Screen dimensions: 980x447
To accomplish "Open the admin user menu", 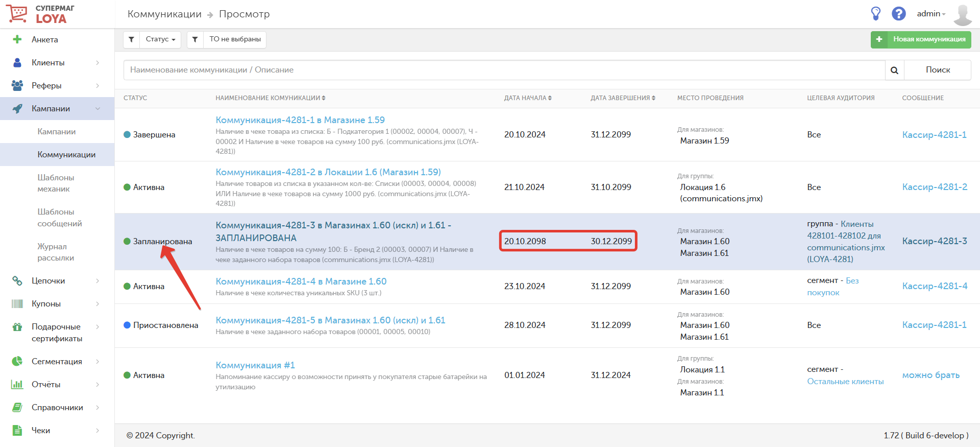I will point(931,14).
